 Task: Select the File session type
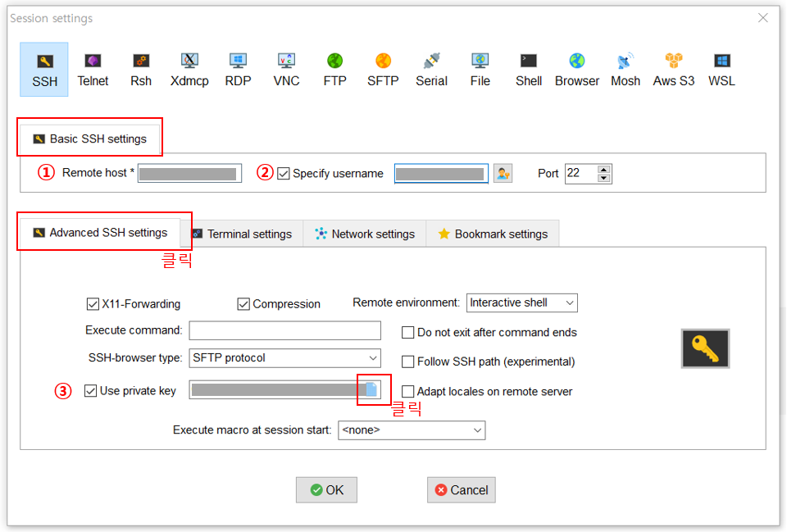480,69
